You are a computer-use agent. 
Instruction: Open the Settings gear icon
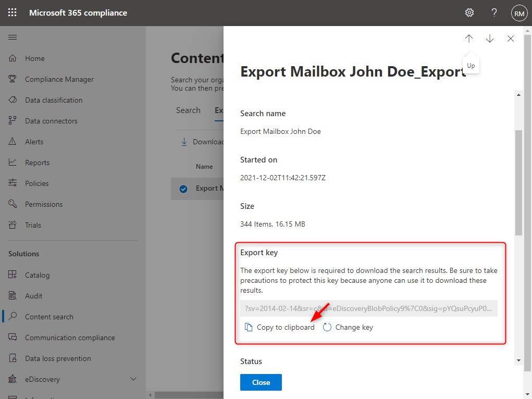pyautogui.click(x=469, y=13)
